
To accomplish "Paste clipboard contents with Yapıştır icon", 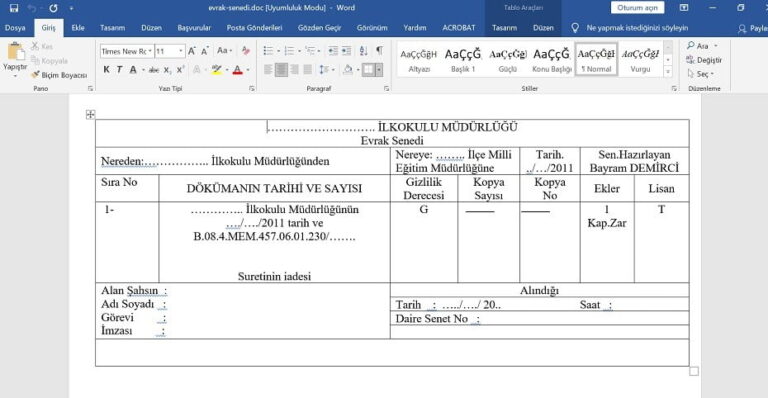I will point(15,51).
